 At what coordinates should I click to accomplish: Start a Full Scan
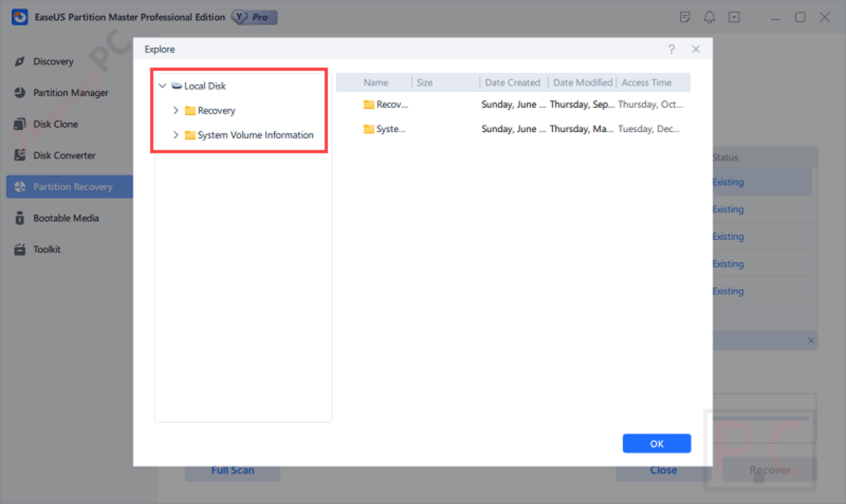(x=232, y=470)
